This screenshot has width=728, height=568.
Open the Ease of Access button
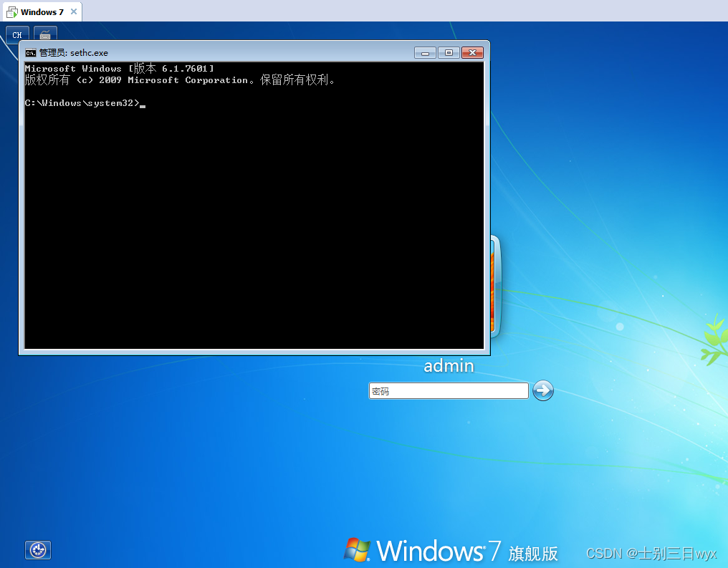pyautogui.click(x=37, y=550)
